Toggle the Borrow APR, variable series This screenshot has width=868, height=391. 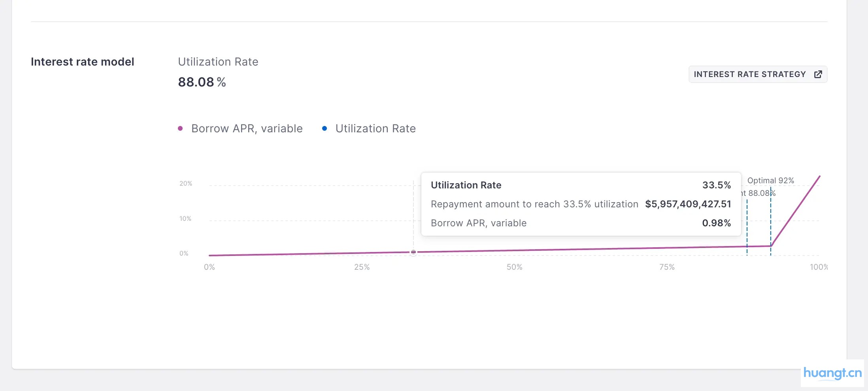247,128
